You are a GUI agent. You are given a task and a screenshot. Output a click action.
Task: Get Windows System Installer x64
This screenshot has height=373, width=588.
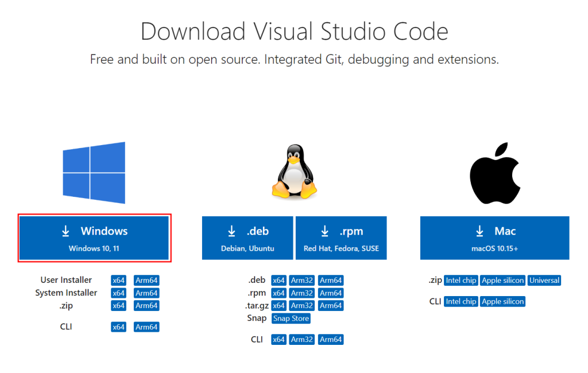(x=118, y=293)
